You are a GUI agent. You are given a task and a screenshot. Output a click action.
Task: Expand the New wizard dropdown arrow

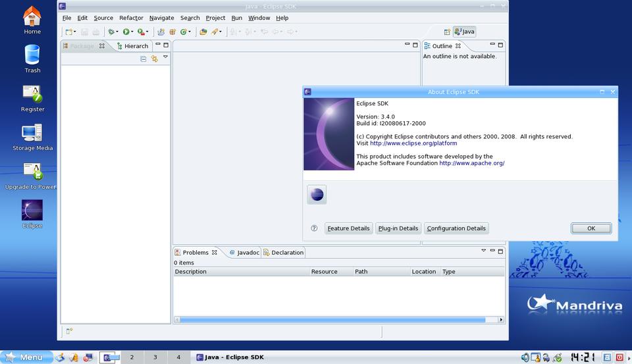pyautogui.click(x=75, y=32)
